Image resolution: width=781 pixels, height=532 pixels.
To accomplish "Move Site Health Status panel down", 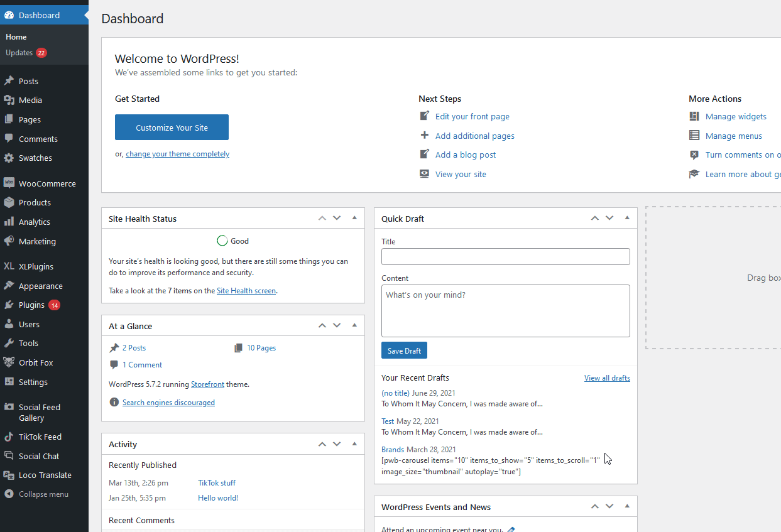I will point(337,218).
